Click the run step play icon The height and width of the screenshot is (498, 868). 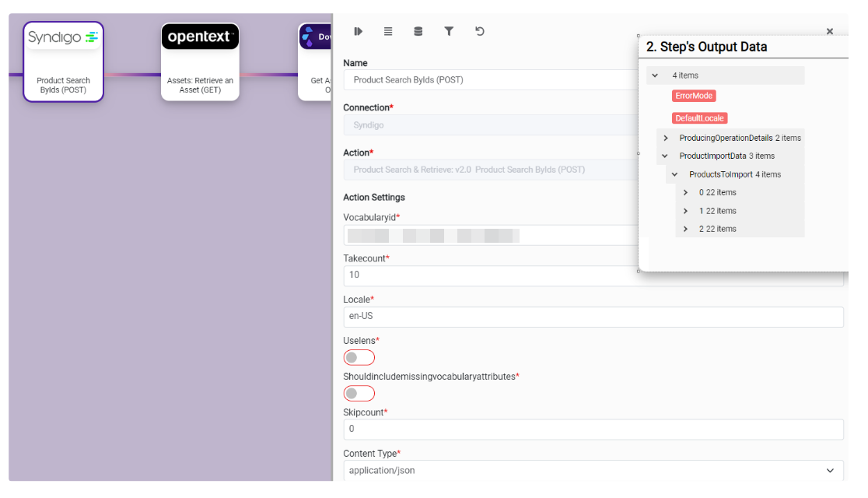click(358, 31)
